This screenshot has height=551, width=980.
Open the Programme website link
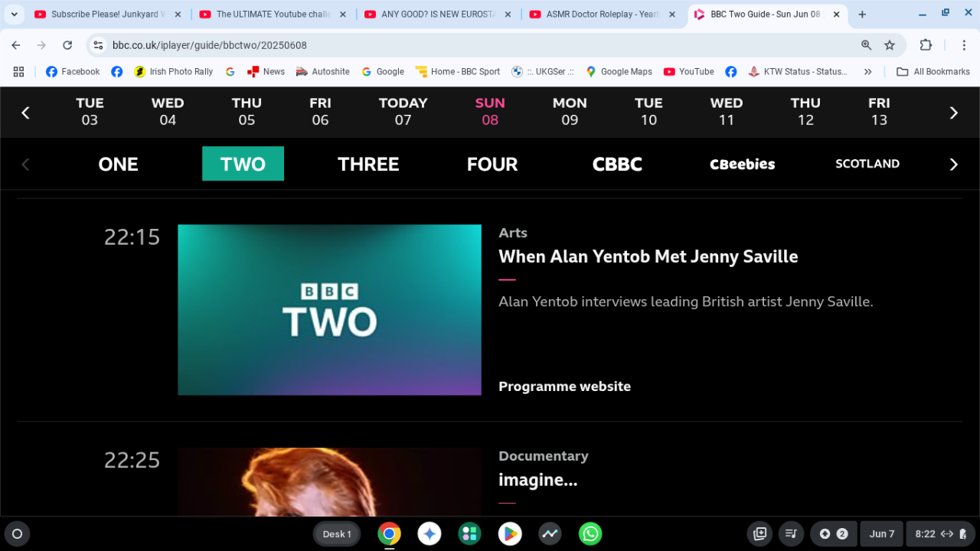click(x=565, y=386)
